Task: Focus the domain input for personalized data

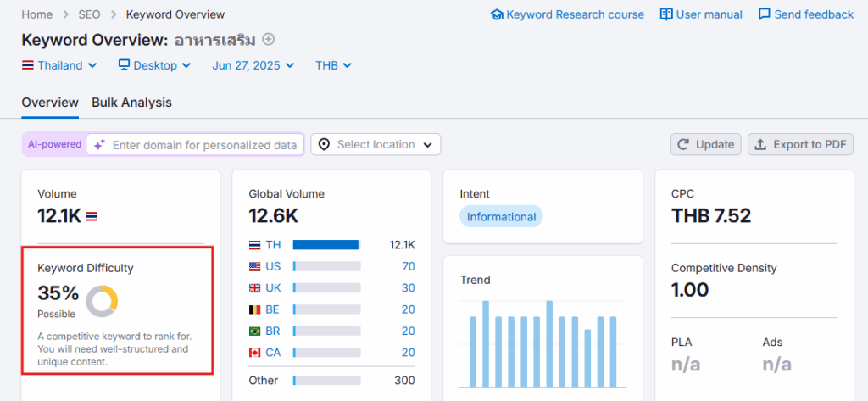Action: (x=203, y=145)
